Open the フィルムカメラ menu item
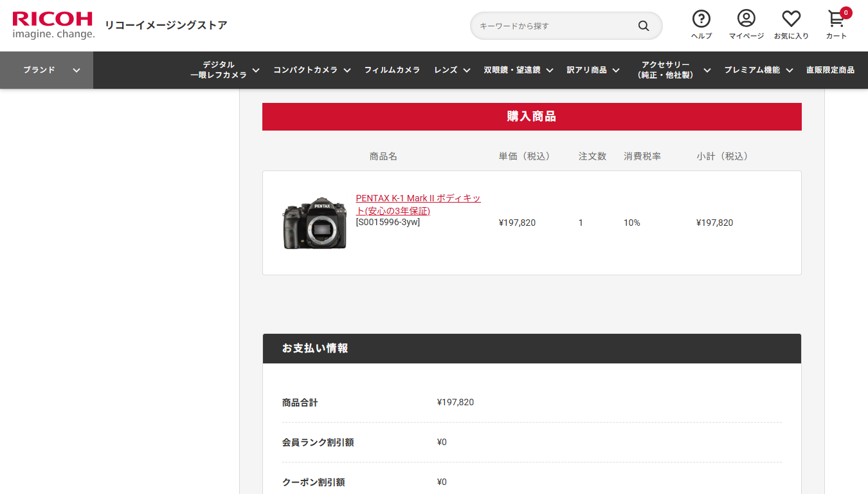 coord(392,70)
